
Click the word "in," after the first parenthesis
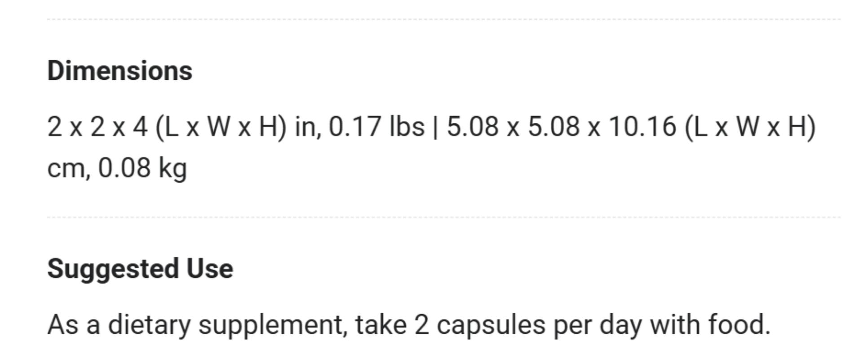(308, 127)
